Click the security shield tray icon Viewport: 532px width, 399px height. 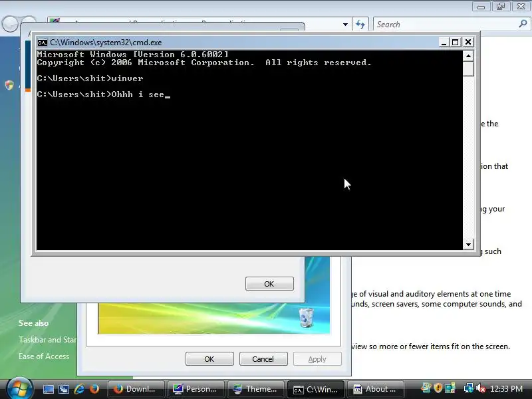click(438, 388)
